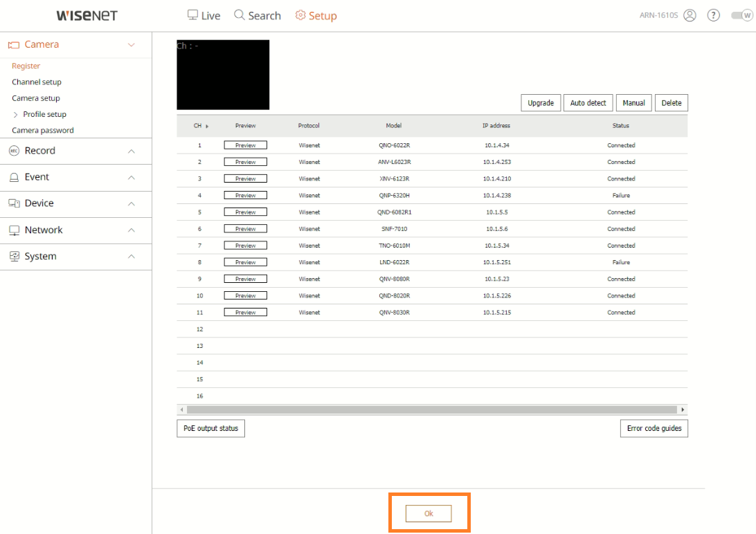This screenshot has height=534, width=756.
Task: Click the System section icon
Action: pos(15,256)
